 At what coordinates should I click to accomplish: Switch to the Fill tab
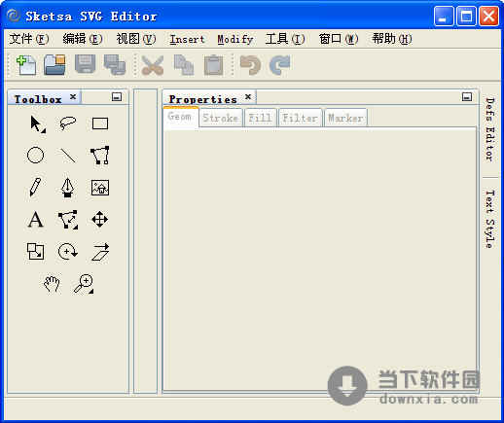pyautogui.click(x=260, y=118)
